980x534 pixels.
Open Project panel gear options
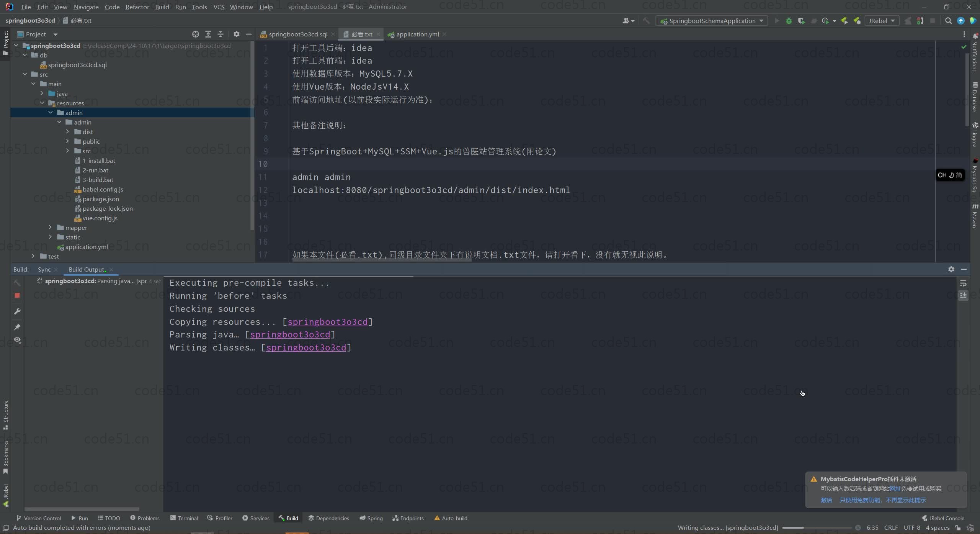tap(237, 34)
